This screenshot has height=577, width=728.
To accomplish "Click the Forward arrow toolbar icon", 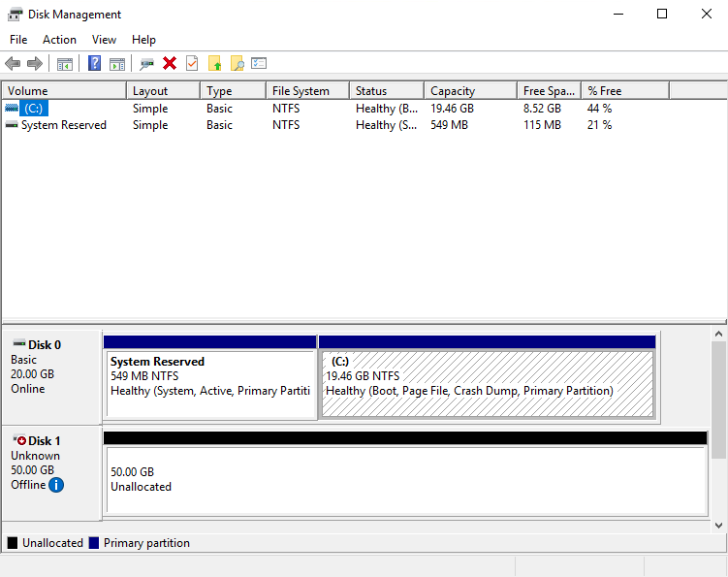I will (35, 63).
